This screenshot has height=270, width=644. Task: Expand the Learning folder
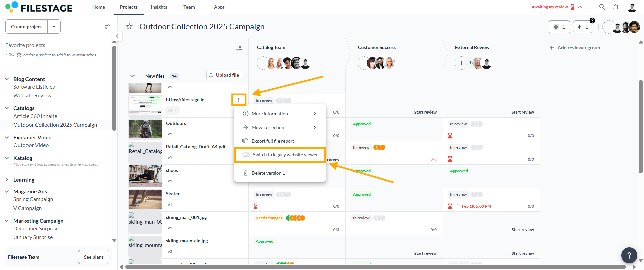tap(7, 180)
